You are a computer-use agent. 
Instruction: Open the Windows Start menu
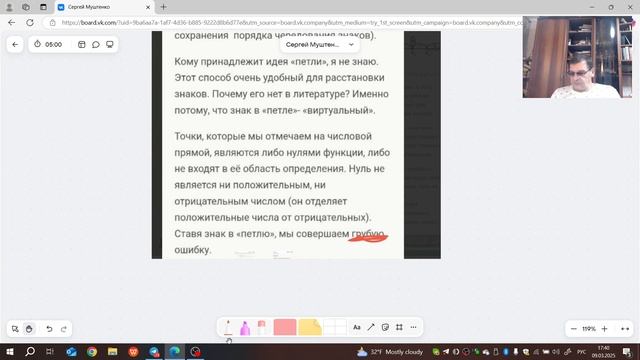tap(10, 351)
